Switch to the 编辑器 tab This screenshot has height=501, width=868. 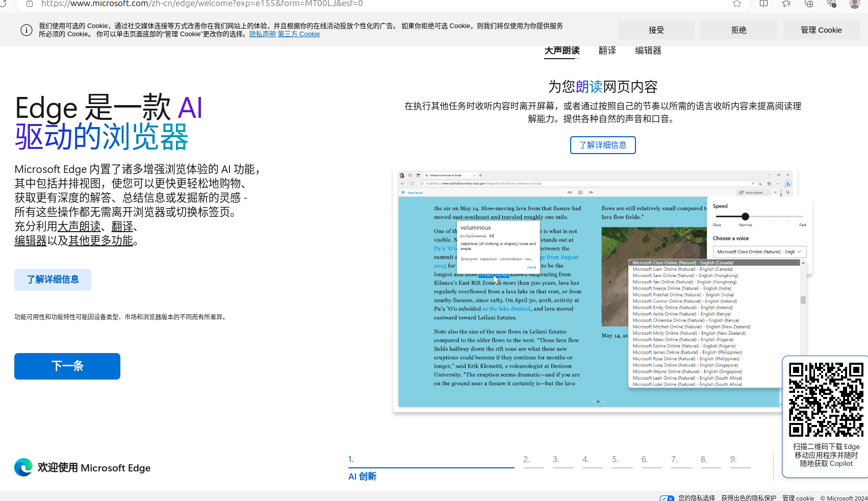pos(648,51)
